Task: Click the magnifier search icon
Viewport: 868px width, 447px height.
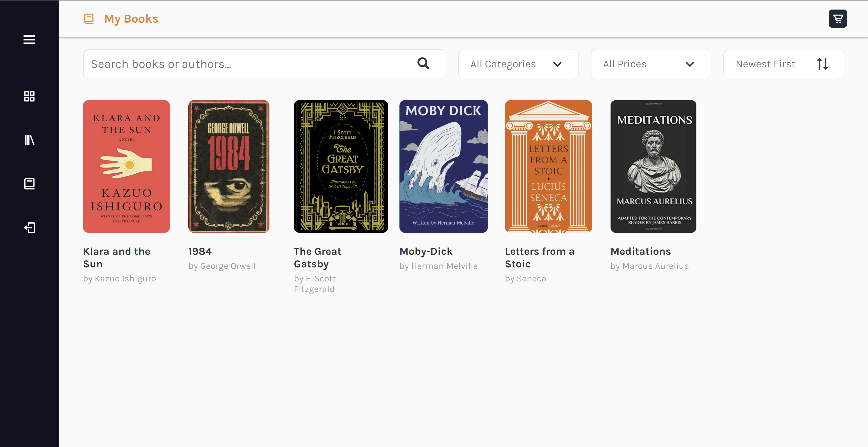Action: pyautogui.click(x=423, y=63)
